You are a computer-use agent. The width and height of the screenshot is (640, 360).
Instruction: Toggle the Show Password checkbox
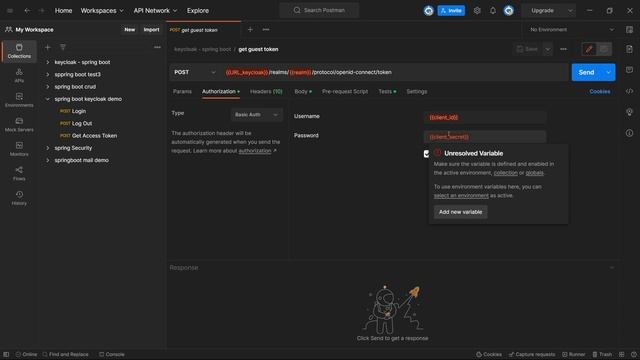tap(427, 153)
